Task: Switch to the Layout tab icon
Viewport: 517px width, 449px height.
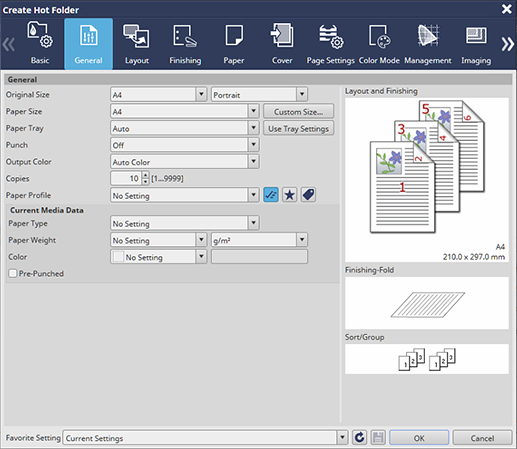Action: [136, 36]
